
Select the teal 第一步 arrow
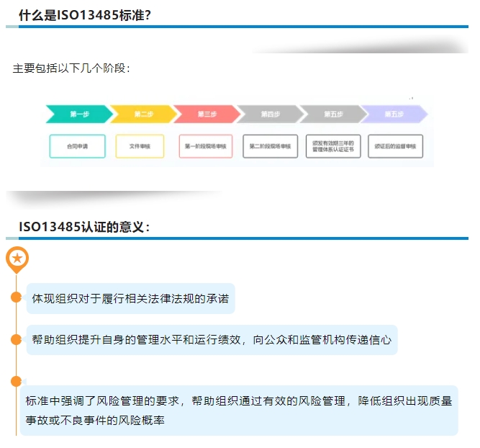point(78,114)
